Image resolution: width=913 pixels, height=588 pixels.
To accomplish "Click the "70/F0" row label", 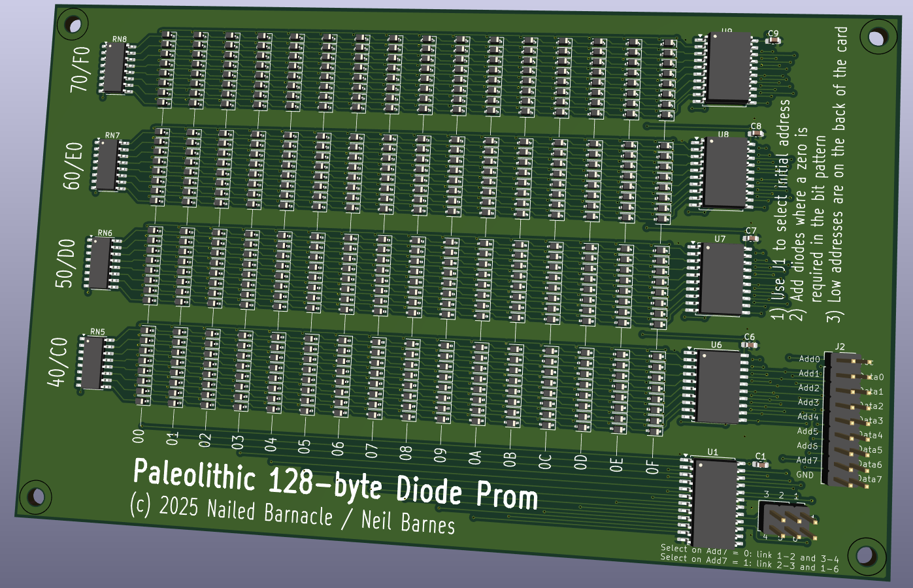I will pos(81,68).
